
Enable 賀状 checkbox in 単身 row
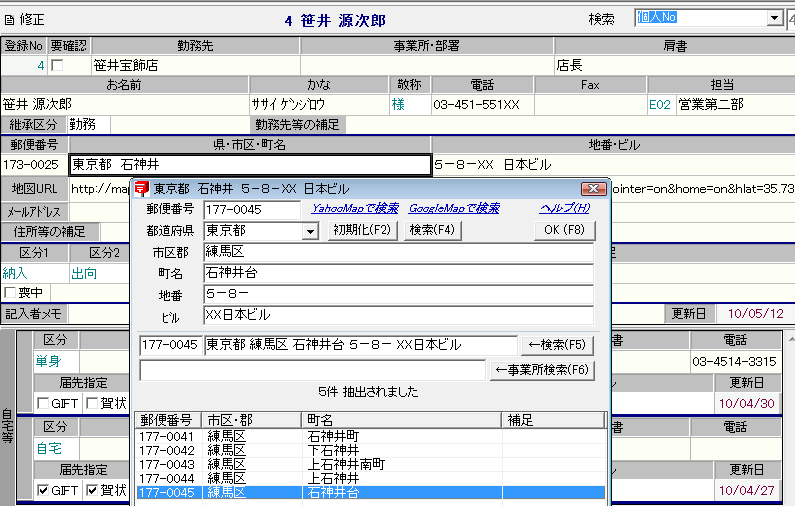coord(92,404)
